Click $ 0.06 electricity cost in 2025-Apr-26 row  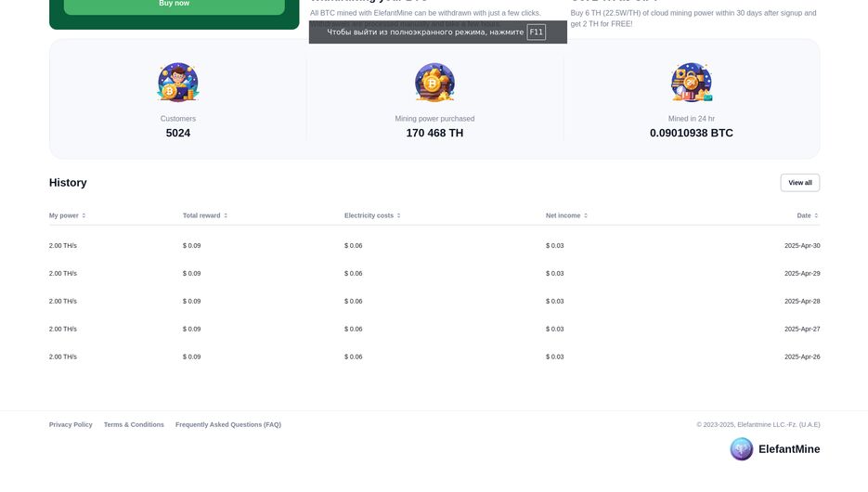(353, 357)
